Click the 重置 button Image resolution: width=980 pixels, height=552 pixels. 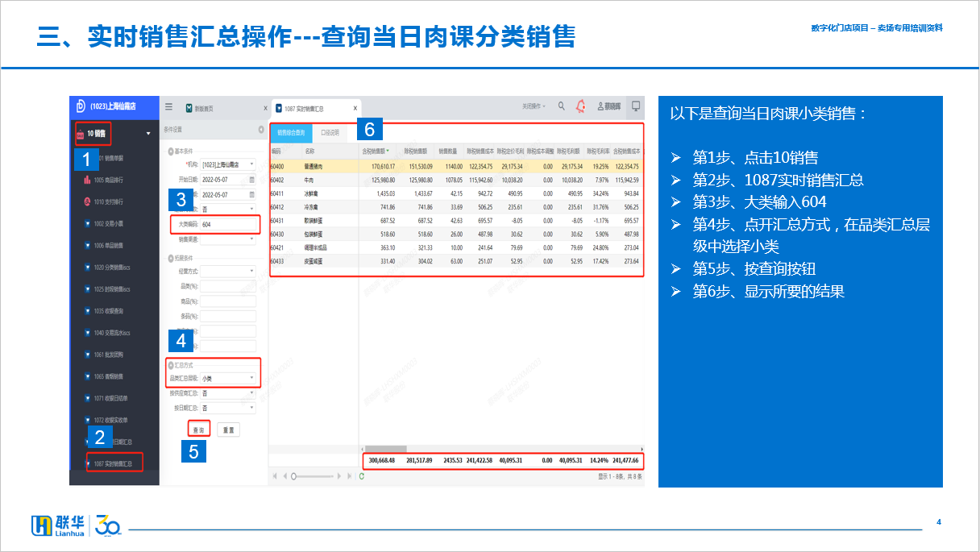(x=228, y=430)
